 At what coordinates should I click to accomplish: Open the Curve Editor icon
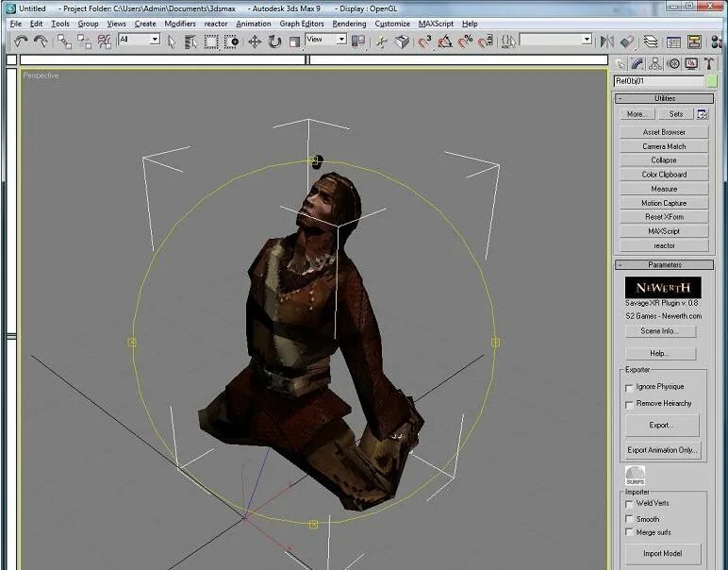point(673,42)
